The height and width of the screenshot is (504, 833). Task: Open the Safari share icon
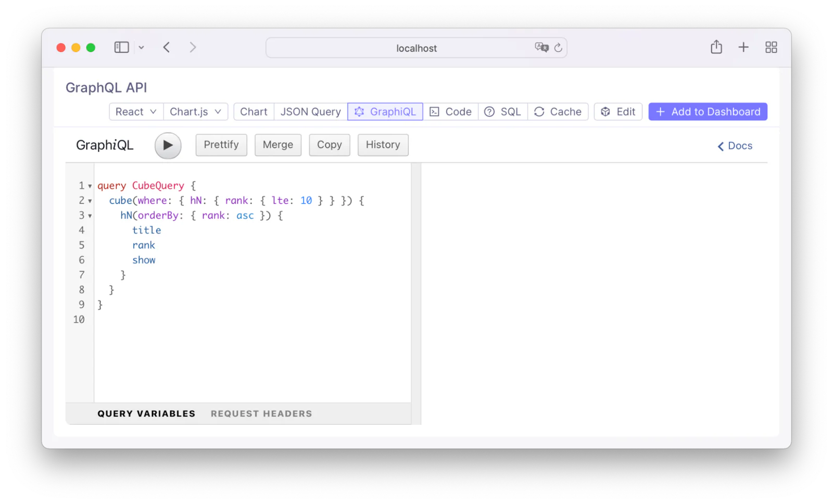click(716, 47)
